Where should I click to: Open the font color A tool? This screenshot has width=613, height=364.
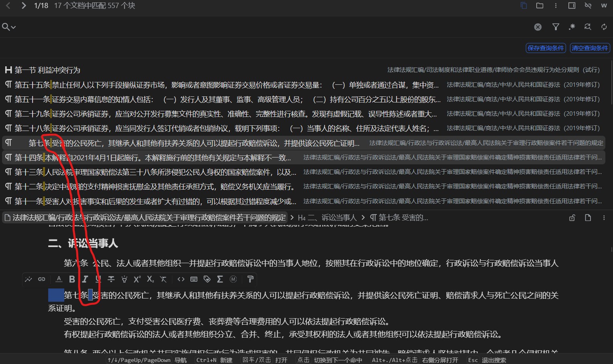[x=59, y=279]
